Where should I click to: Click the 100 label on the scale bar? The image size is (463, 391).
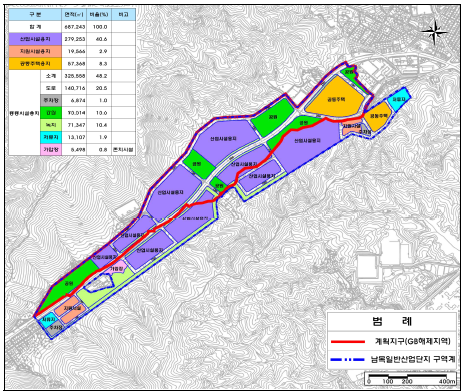pos(388,382)
